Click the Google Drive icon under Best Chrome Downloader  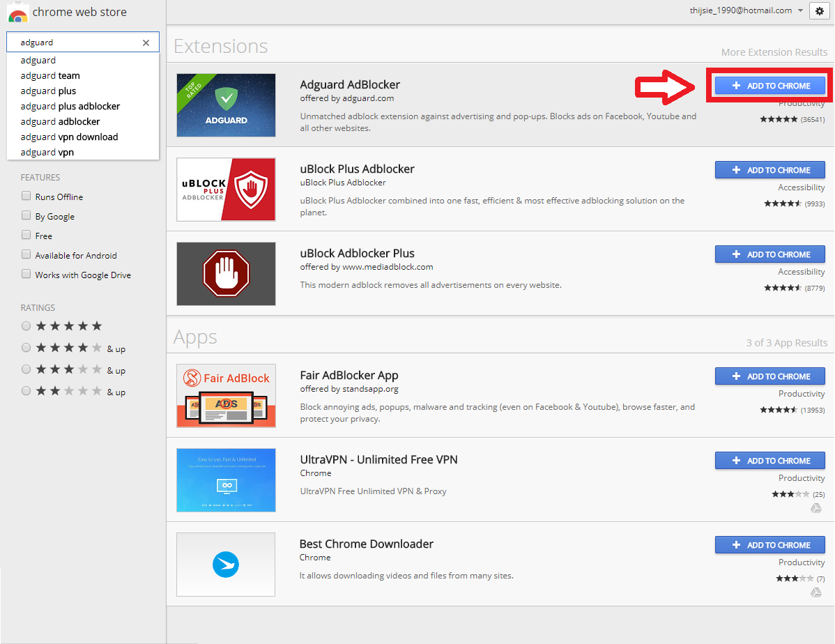click(815, 592)
